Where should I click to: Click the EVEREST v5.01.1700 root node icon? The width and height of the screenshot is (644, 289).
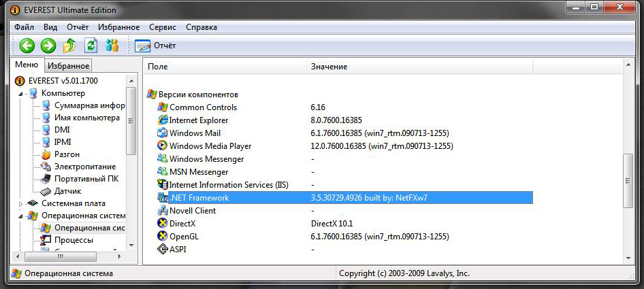click(20, 81)
